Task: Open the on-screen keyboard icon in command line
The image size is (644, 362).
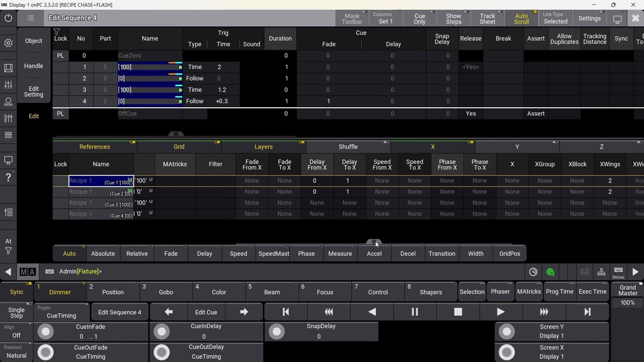Action: point(49,271)
